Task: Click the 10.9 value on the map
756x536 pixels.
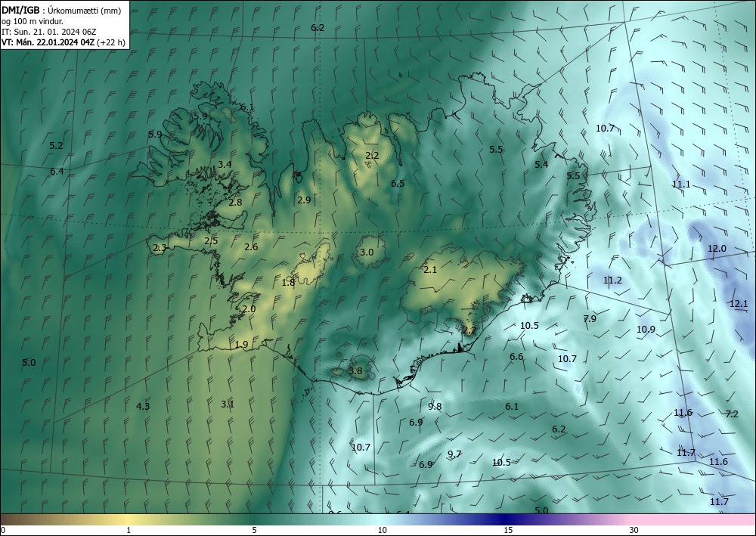Action: (x=646, y=330)
